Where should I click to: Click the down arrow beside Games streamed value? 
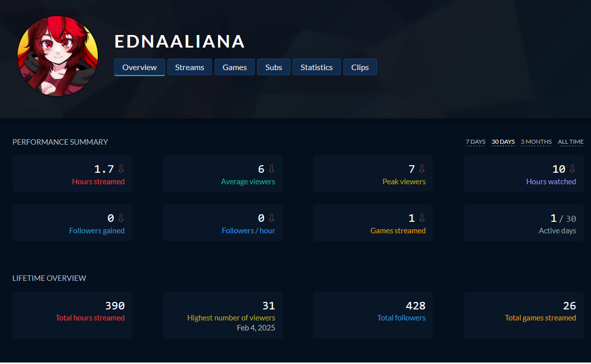[422, 218]
